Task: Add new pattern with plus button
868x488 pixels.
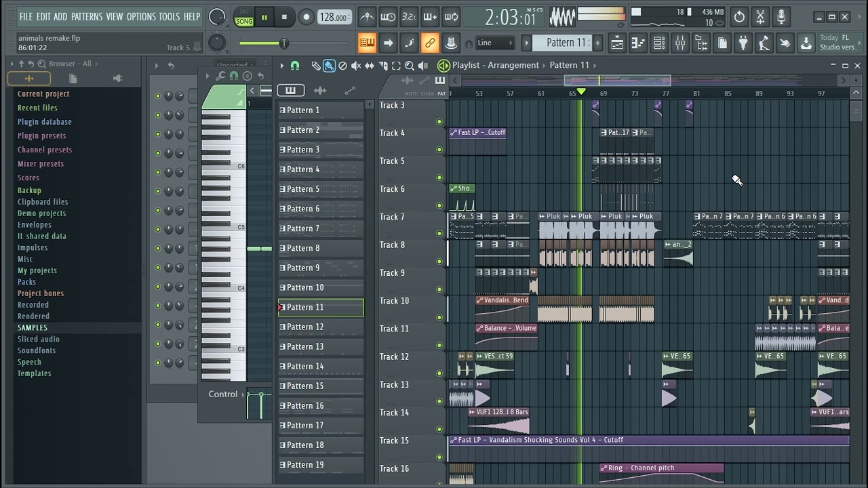Action: 597,43
